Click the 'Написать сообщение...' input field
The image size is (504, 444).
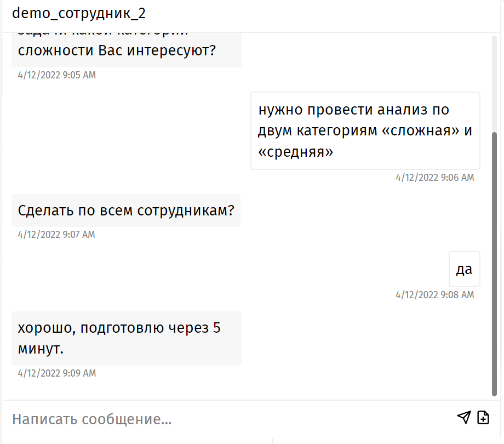[231, 419]
